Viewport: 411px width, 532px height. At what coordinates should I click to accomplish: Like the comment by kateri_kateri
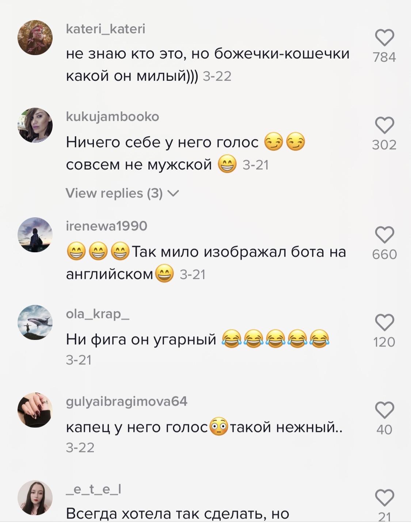[x=384, y=37]
